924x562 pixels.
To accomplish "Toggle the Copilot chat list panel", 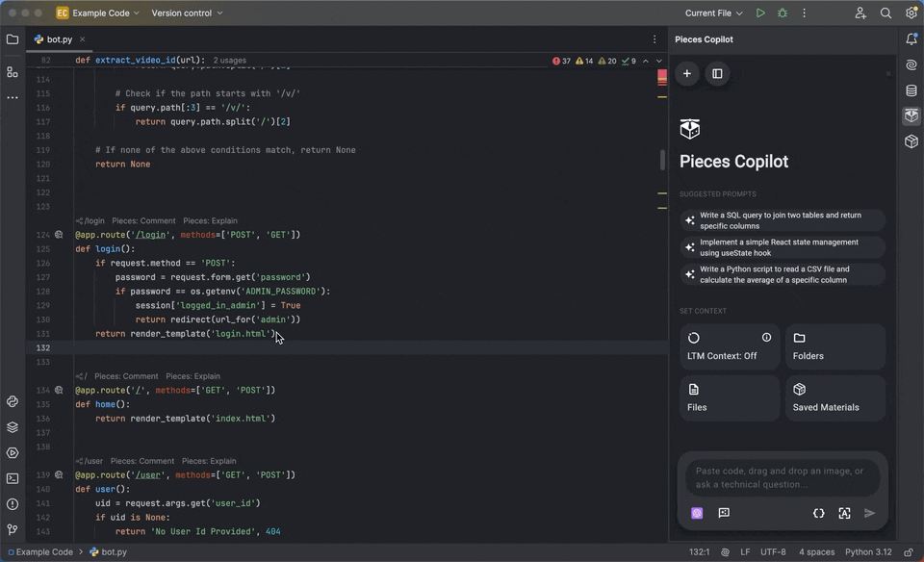I will [717, 74].
